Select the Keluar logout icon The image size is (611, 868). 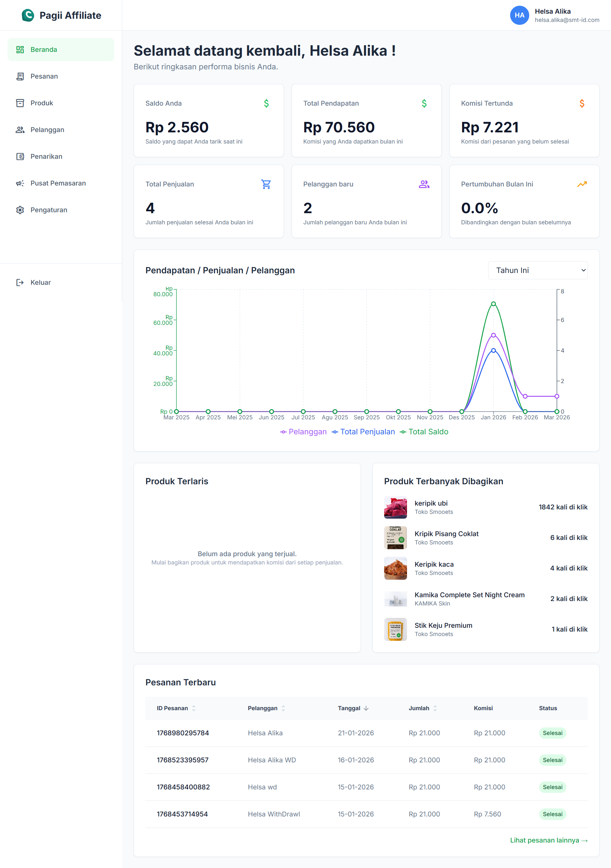pos(21,282)
